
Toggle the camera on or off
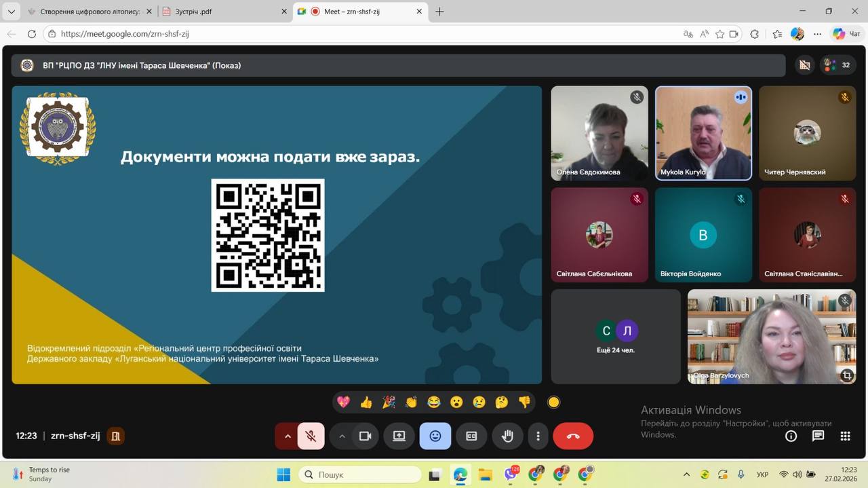click(x=365, y=436)
